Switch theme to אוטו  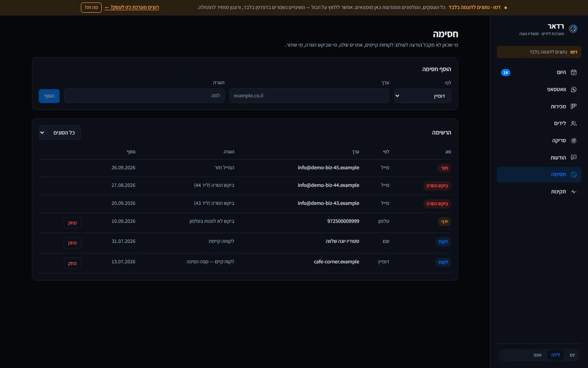coord(537,355)
